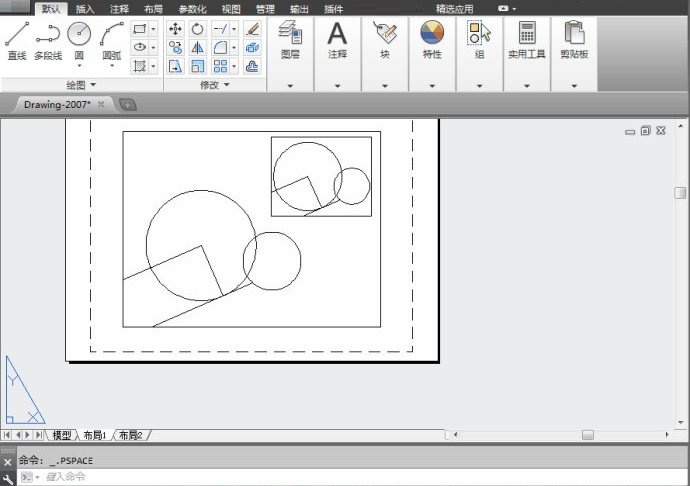The width and height of the screenshot is (690, 486).
Task: Switch to the 模型 layout tab
Action: tap(62, 436)
